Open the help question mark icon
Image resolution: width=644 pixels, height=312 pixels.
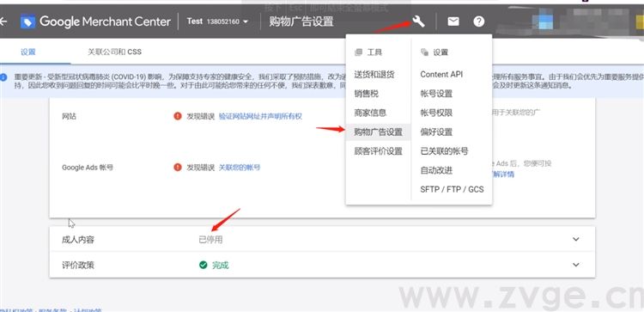tap(478, 21)
